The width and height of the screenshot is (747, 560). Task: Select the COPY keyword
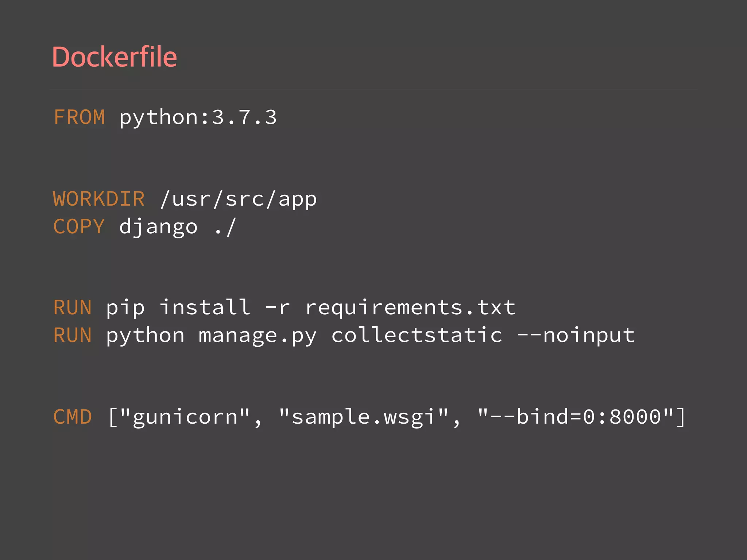(x=79, y=226)
